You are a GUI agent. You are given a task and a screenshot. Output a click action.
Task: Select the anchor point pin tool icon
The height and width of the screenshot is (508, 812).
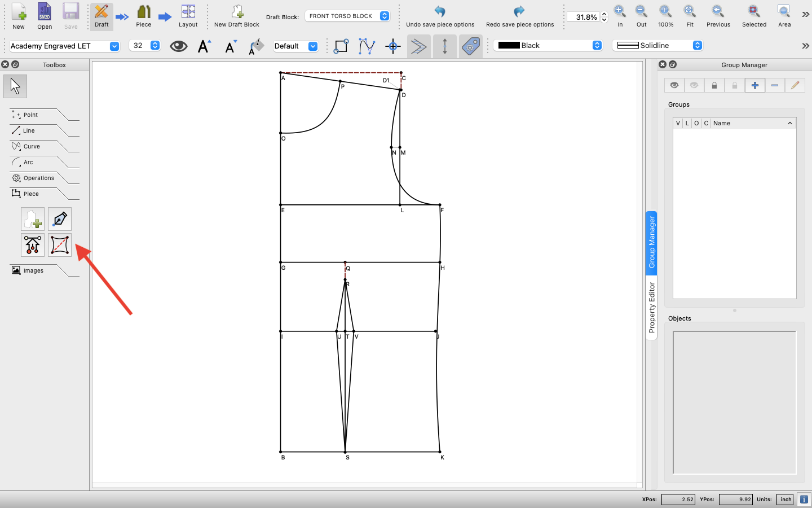pos(33,245)
